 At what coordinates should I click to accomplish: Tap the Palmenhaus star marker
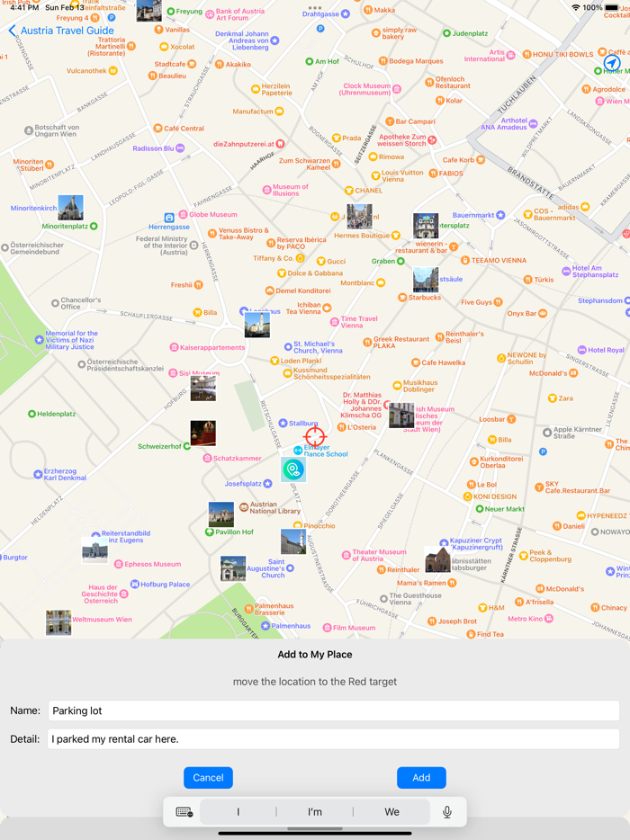[x=265, y=626]
